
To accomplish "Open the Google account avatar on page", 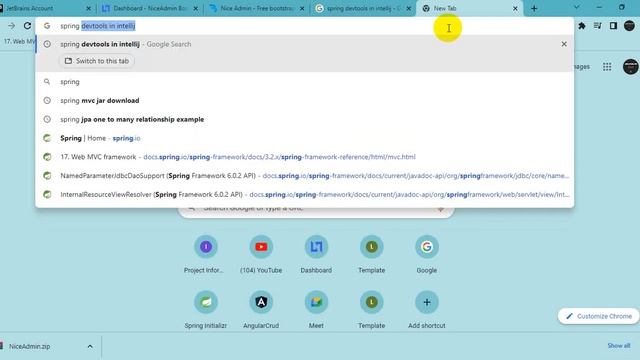I will coord(631,67).
